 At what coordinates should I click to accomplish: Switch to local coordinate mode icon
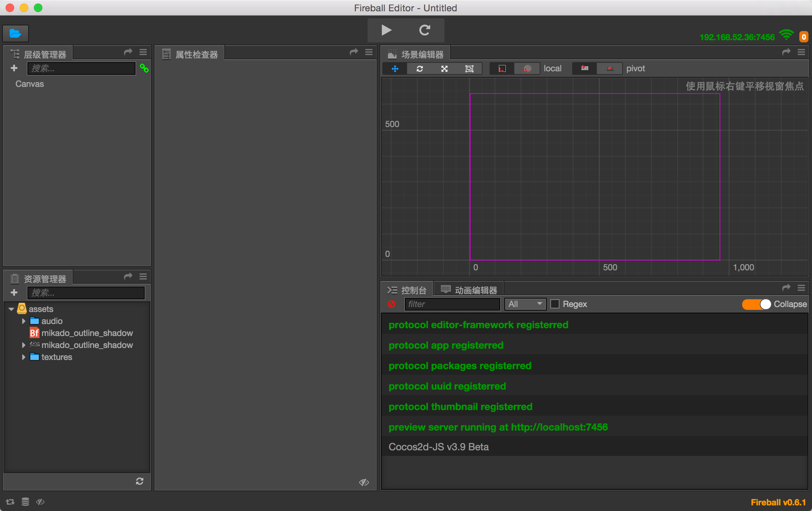(502, 69)
